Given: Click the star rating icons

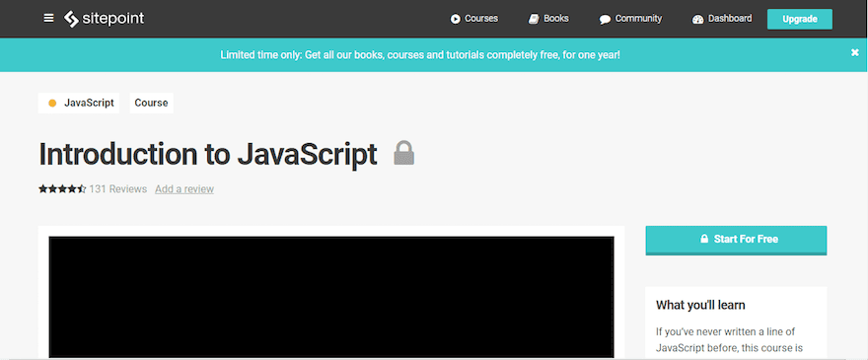Looking at the screenshot, I should pyautogui.click(x=62, y=188).
